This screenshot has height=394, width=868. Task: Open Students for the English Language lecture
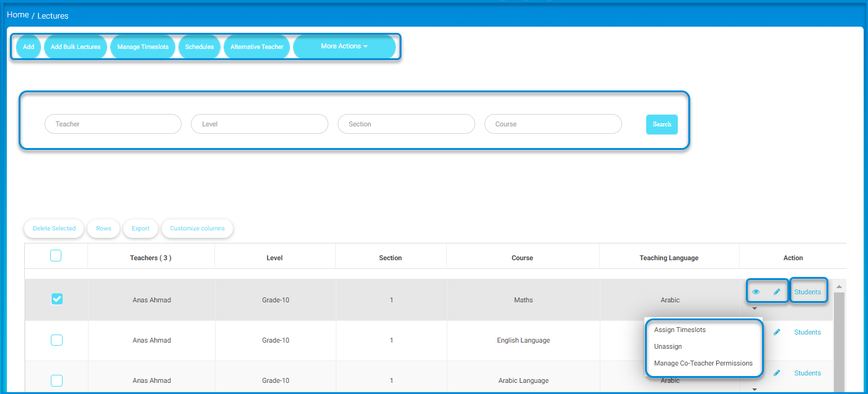click(x=807, y=332)
